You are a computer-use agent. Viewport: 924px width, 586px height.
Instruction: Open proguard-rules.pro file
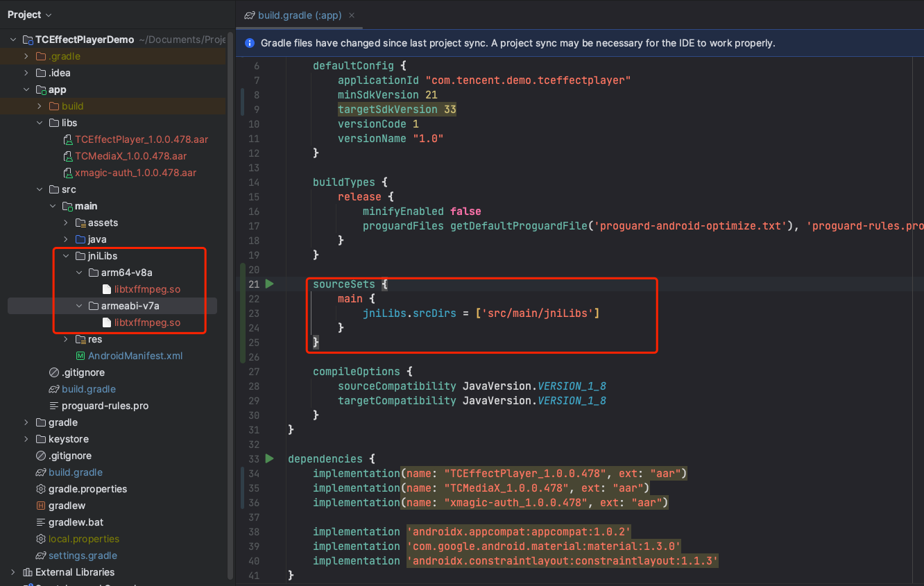105,406
